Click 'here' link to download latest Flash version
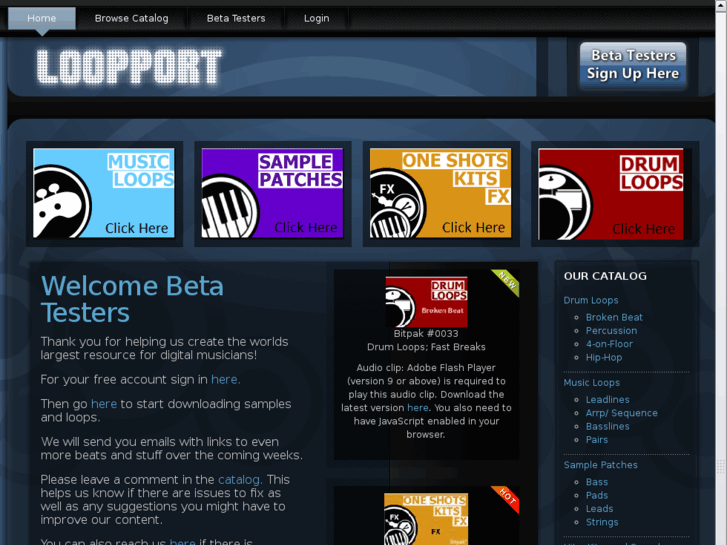Image resolution: width=727 pixels, height=545 pixels. pyautogui.click(x=418, y=408)
